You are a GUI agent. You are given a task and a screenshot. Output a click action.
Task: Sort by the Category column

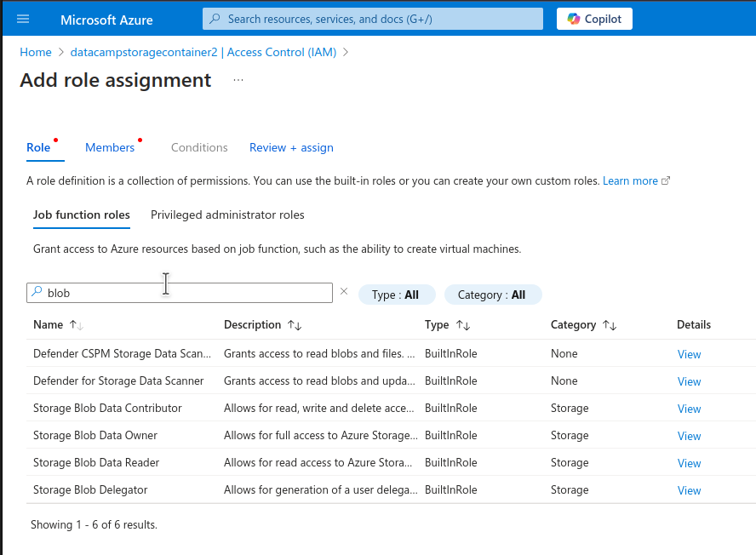coord(583,325)
